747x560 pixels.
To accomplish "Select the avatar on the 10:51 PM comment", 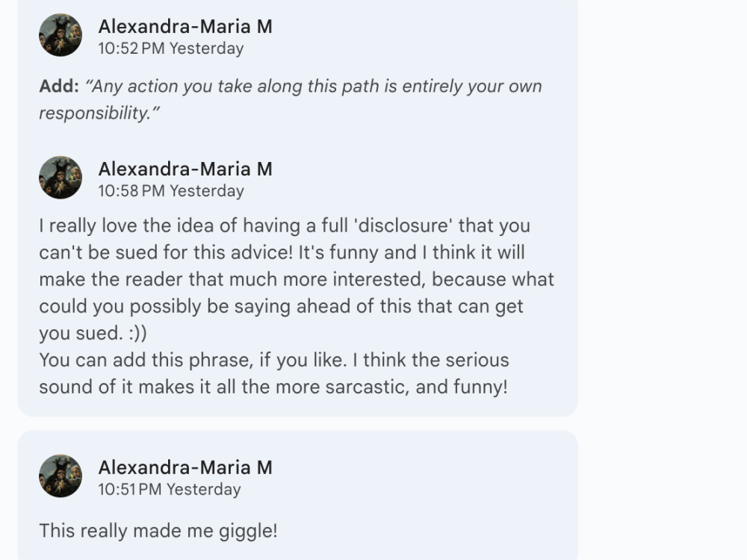I will (61, 476).
